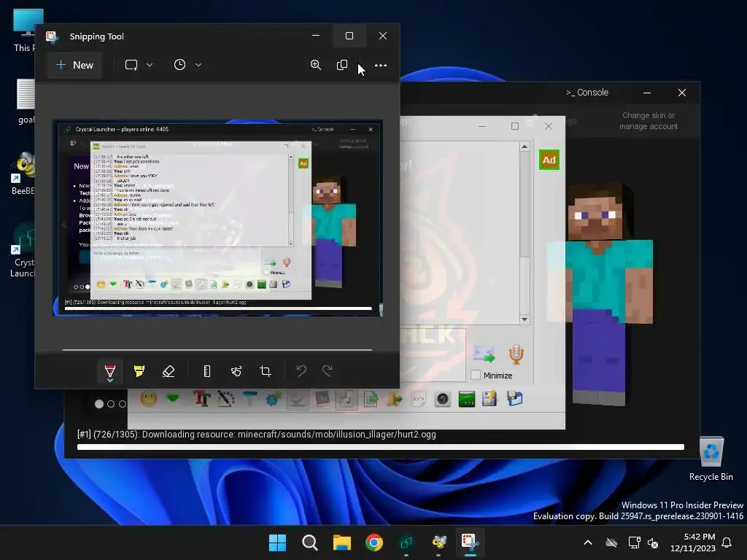Click the chat scrollbar up arrow

click(525, 147)
